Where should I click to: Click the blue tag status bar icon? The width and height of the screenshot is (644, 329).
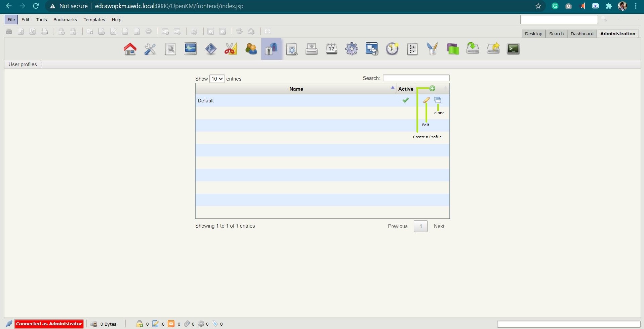(215, 324)
